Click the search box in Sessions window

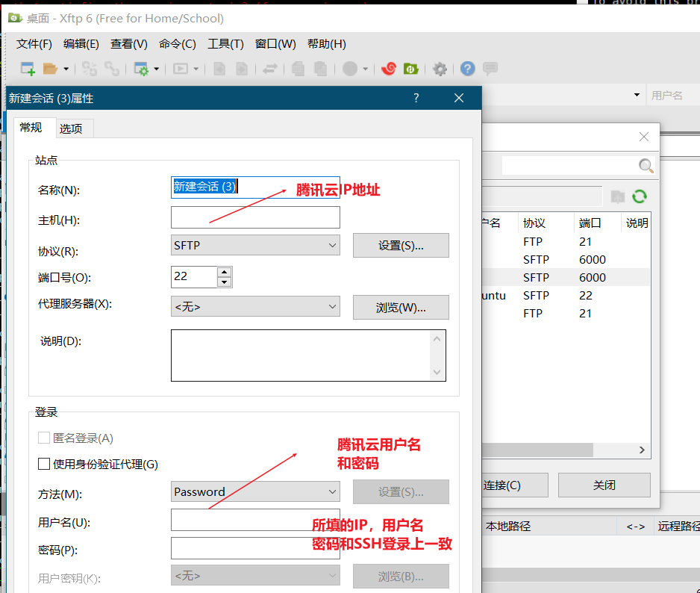click(x=569, y=166)
